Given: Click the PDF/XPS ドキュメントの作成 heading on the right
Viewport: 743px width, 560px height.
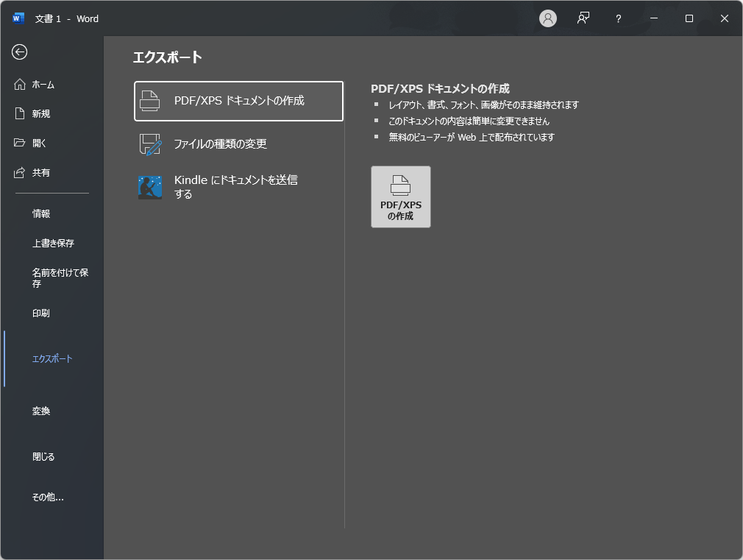Looking at the screenshot, I should click(440, 88).
